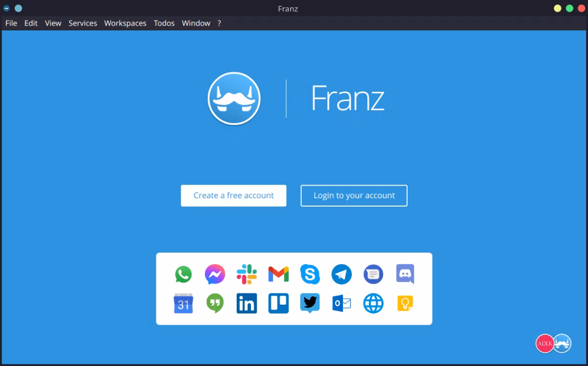The image size is (588, 366).
Task: Click the Trello board icon
Action: 278,304
